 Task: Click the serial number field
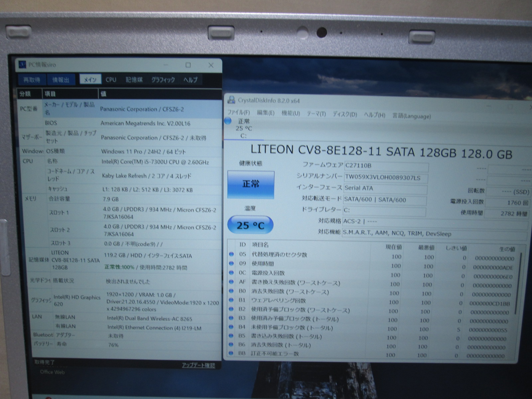coord(386,178)
